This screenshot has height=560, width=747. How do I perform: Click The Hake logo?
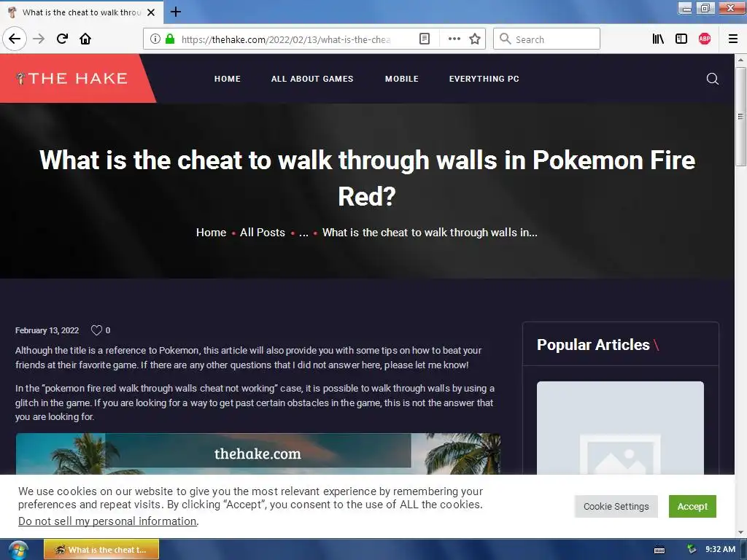[x=71, y=78]
